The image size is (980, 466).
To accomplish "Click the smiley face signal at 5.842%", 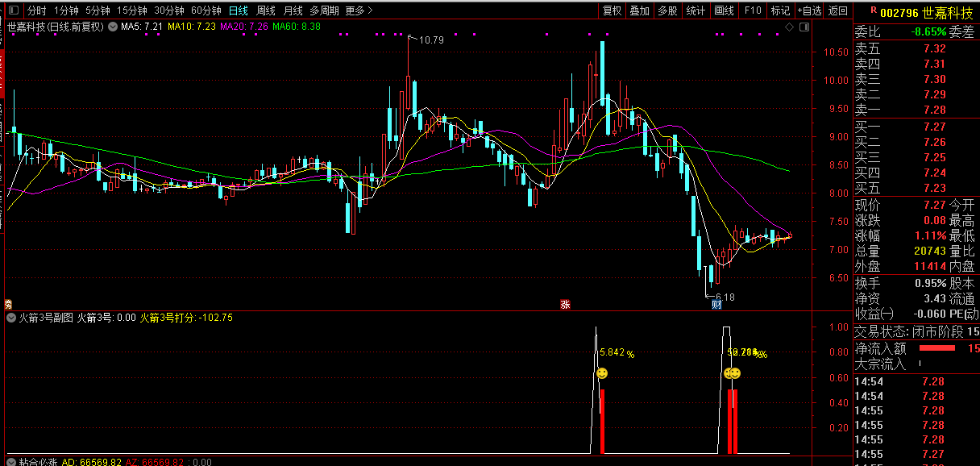I will click(602, 373).
